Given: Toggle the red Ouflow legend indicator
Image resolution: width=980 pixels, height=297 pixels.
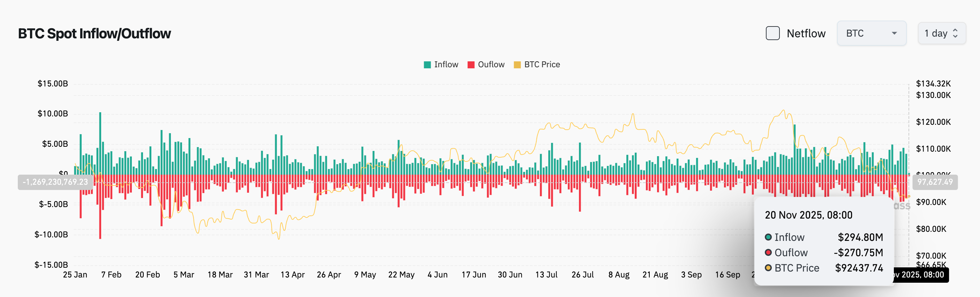Looking at the screenshot, I should pyautogui.click(x=471, y=64).
